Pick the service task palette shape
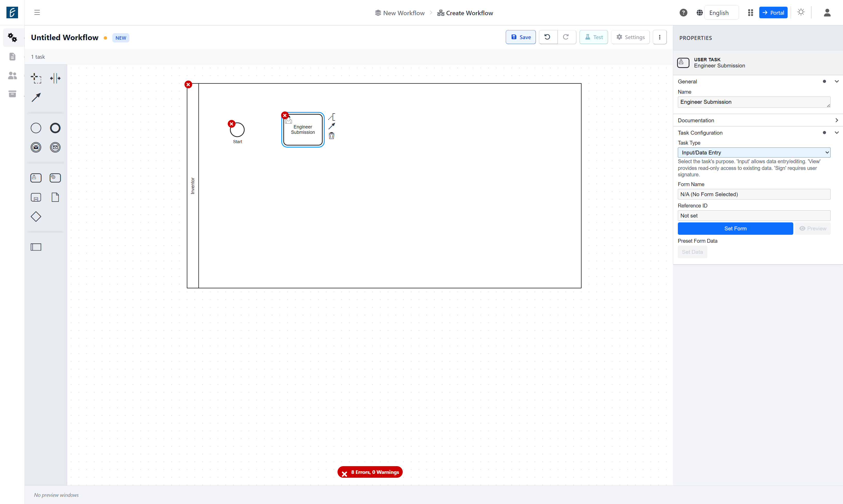Screen dimensions: 843x504 [55, 178]
